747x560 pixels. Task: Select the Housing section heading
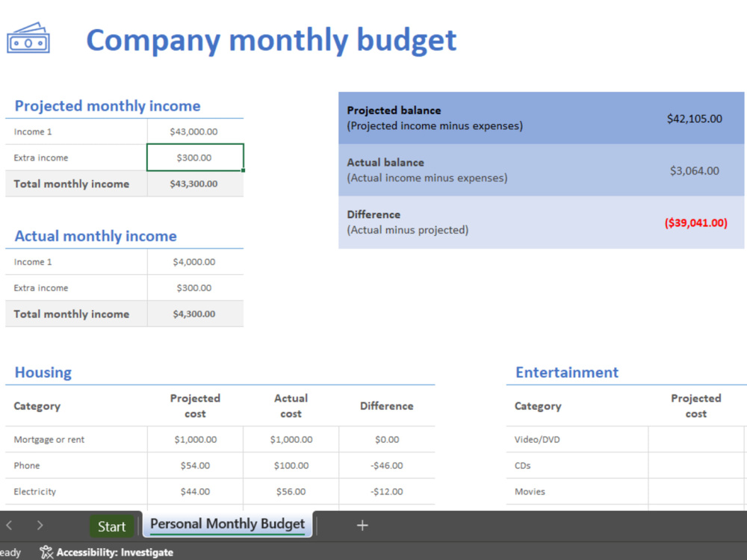pyautogui.click(x=43, y=372)
